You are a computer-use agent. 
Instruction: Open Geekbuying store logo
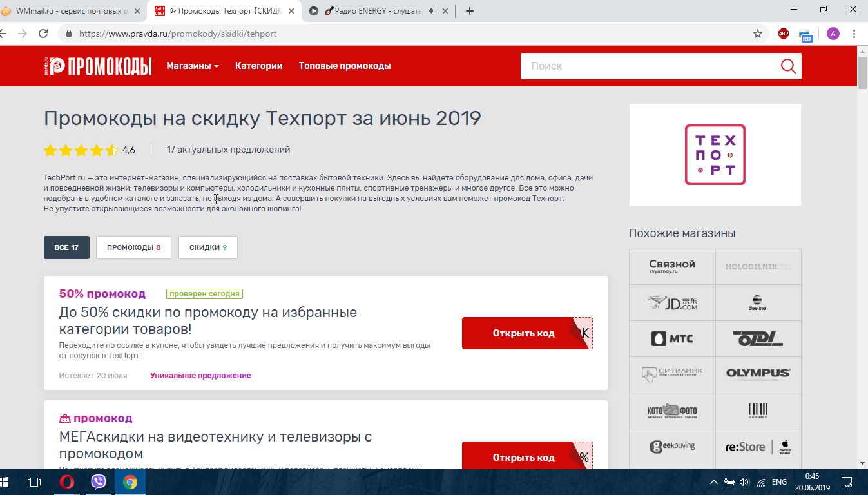click(672, 447)
